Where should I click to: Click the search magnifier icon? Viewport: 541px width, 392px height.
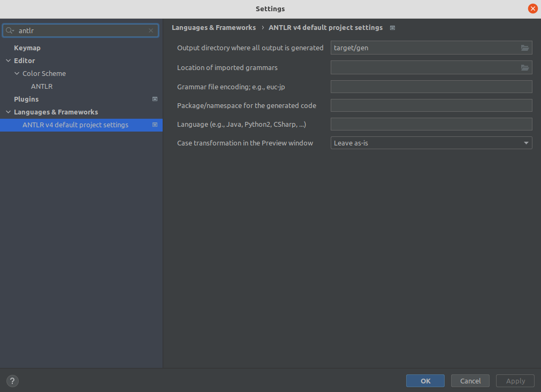9,30
